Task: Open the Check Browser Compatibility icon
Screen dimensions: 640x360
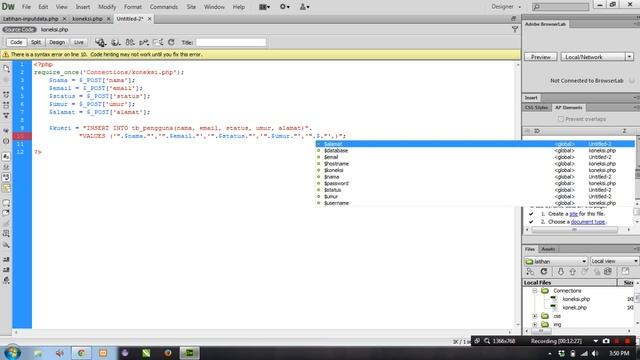Action: click(x=144, y=42)
